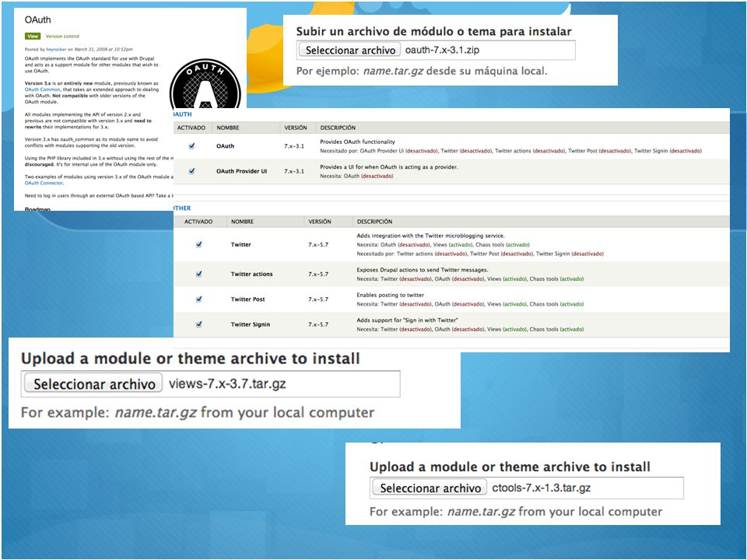Click 'Provides a UI for when OAuth' description
747x560 pixels.
389,167
